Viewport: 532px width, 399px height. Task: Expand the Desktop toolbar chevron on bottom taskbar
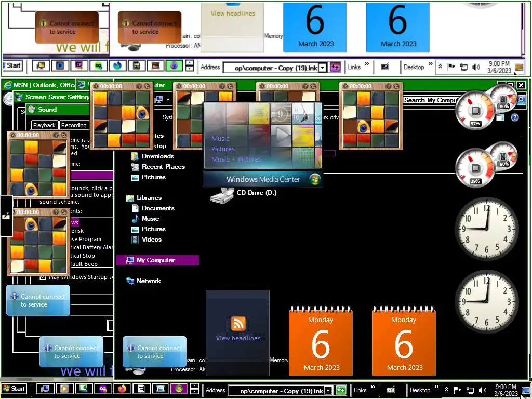tap(436, 387)
